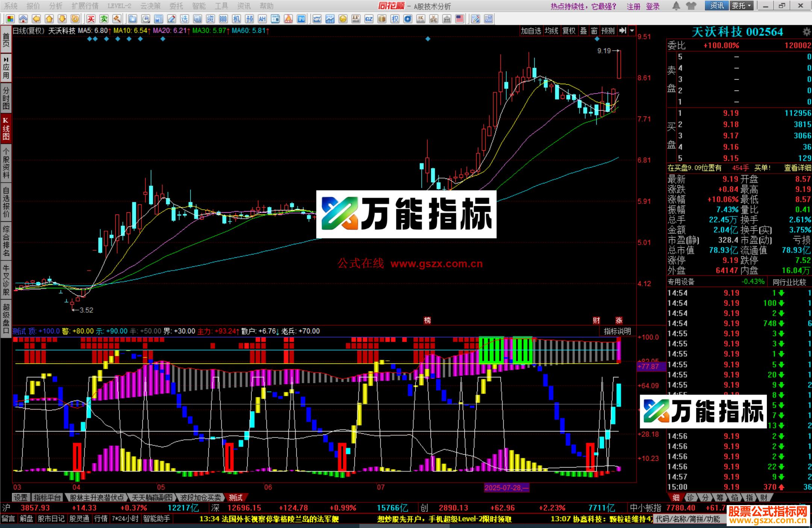812x528 pixels.
Task: Open quote panel gear settings
Action: click(806, 32)
